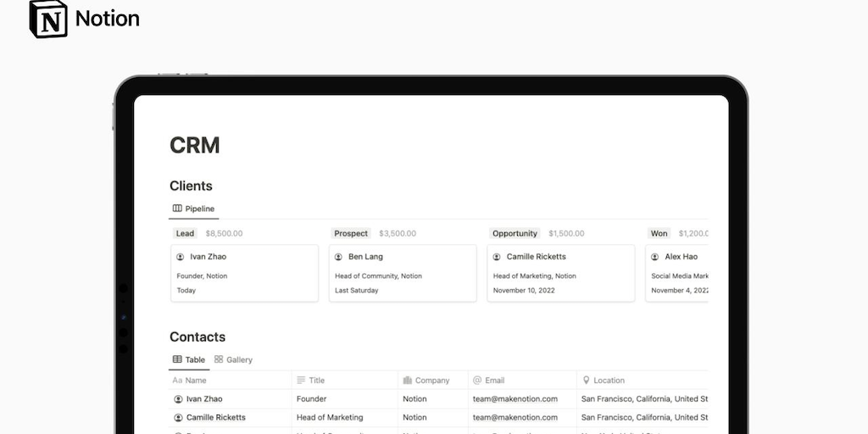
Task: Open the Pipeline view tab
Action: pos(193,209)
